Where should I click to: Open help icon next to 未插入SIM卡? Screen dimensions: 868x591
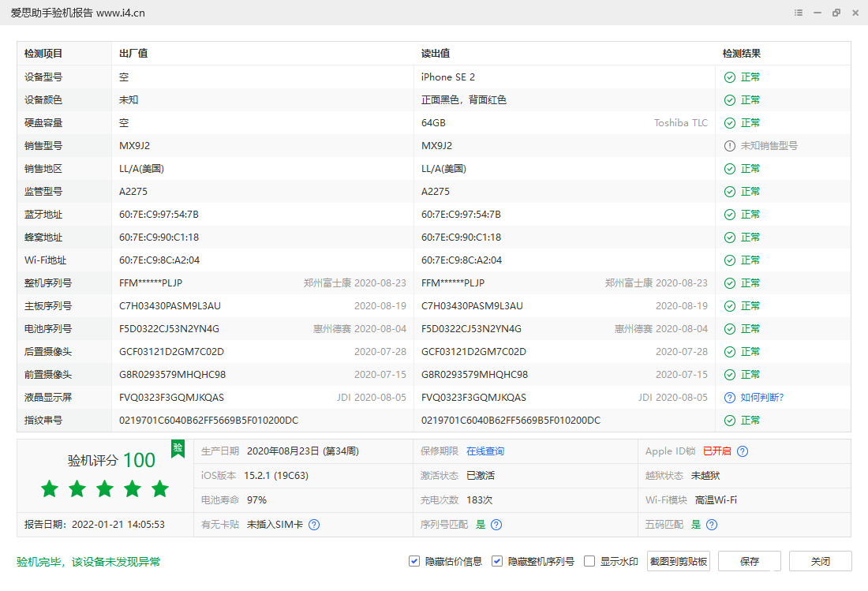point(314,525)
